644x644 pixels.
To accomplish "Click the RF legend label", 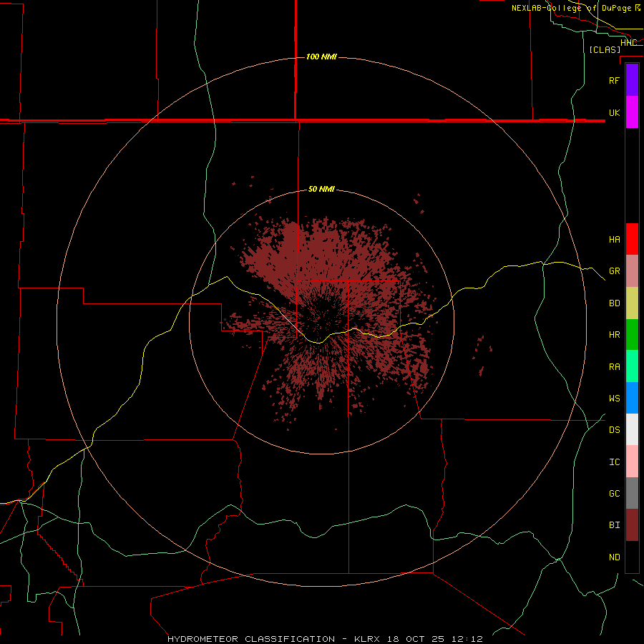I will [614, 80].
